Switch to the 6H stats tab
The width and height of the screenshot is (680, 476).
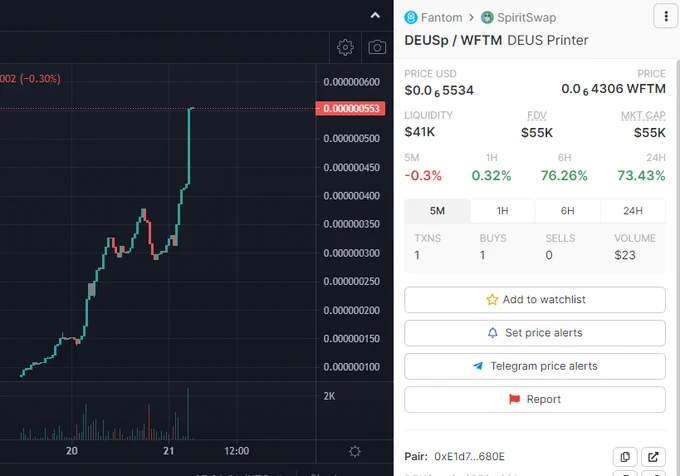pos(568,211)
